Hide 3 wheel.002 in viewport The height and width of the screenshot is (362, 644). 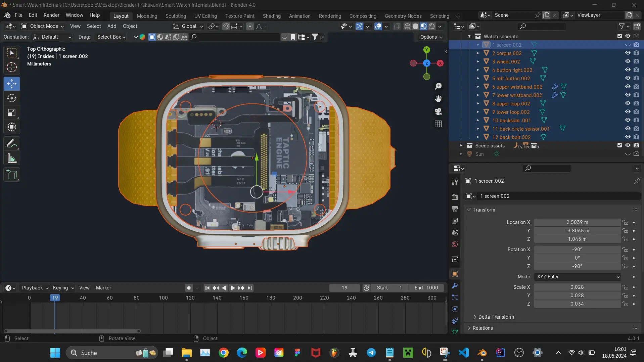click(x=628, y=61)
